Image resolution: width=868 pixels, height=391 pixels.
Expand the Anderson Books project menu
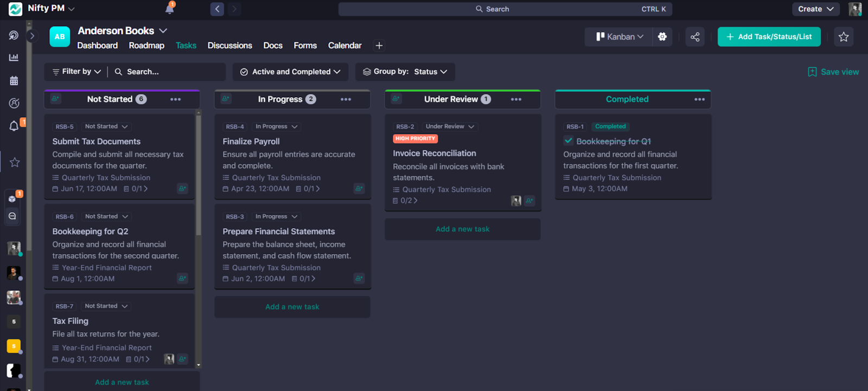[163, 31]
